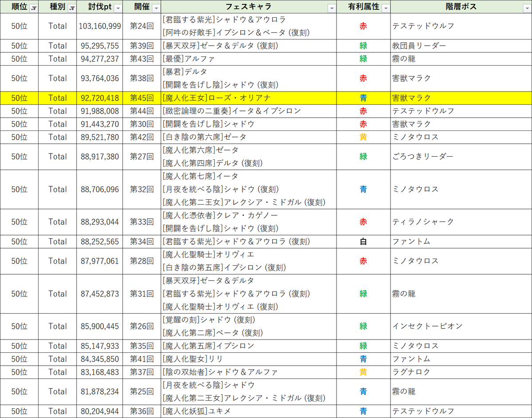Select the 81,878,234 cell

coord(99,391)
